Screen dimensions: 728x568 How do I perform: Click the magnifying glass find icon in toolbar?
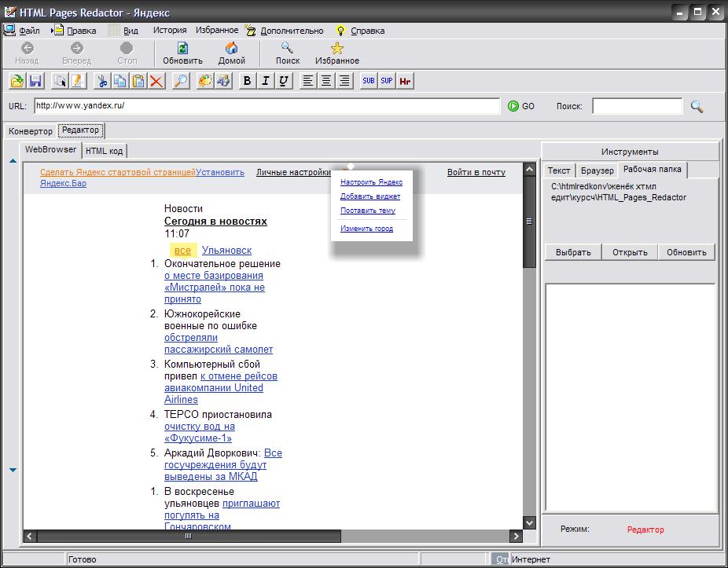coord(181,81)
